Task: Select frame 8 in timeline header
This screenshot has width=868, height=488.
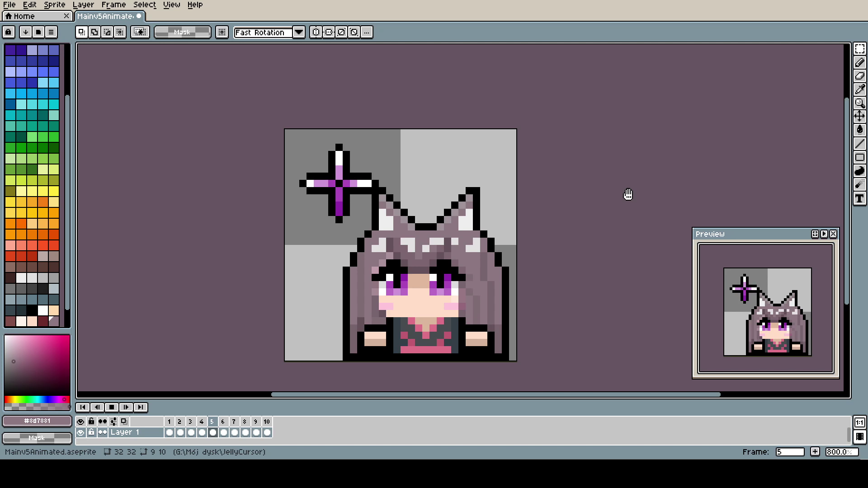Action: point(245,422)
